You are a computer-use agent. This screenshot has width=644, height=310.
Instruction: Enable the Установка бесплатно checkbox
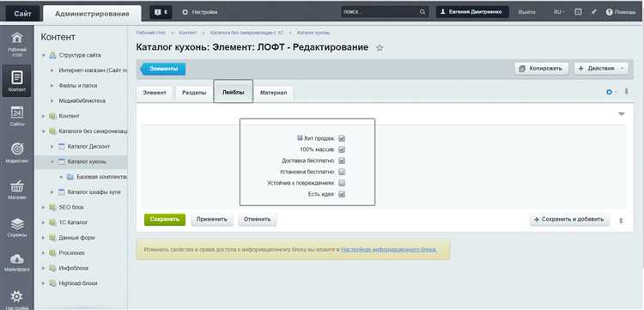tap(342, 172)
